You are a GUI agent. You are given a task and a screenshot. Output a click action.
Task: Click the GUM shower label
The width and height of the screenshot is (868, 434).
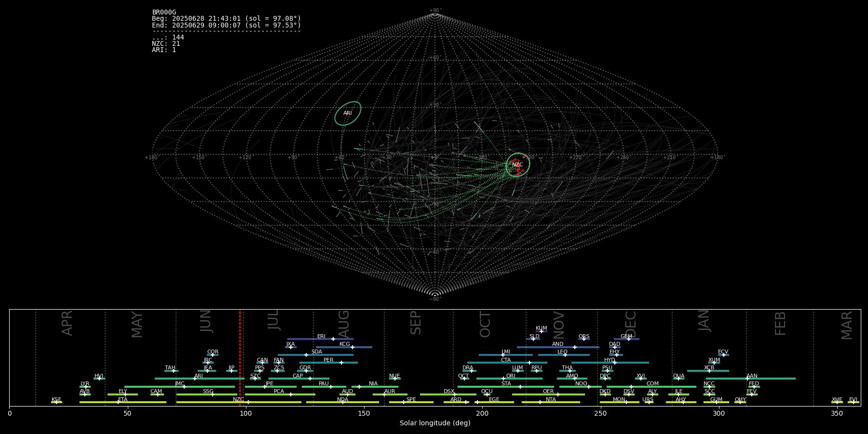coord(716,400)
